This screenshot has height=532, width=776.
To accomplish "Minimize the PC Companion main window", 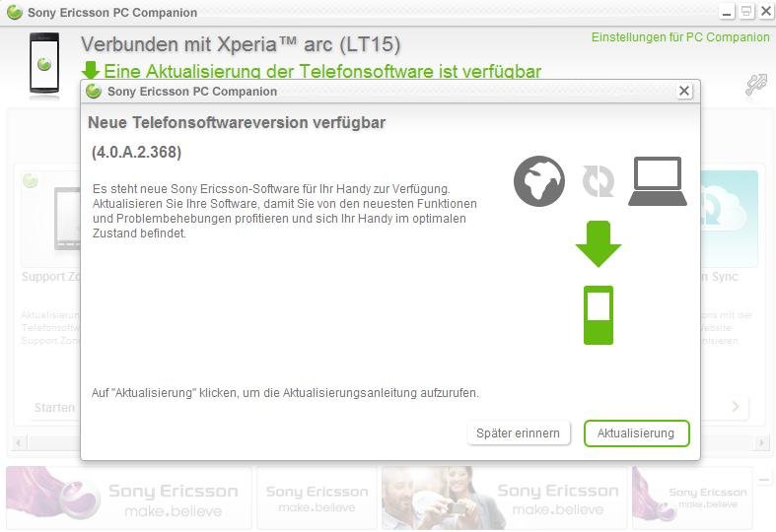I will (x=727, y=12).
